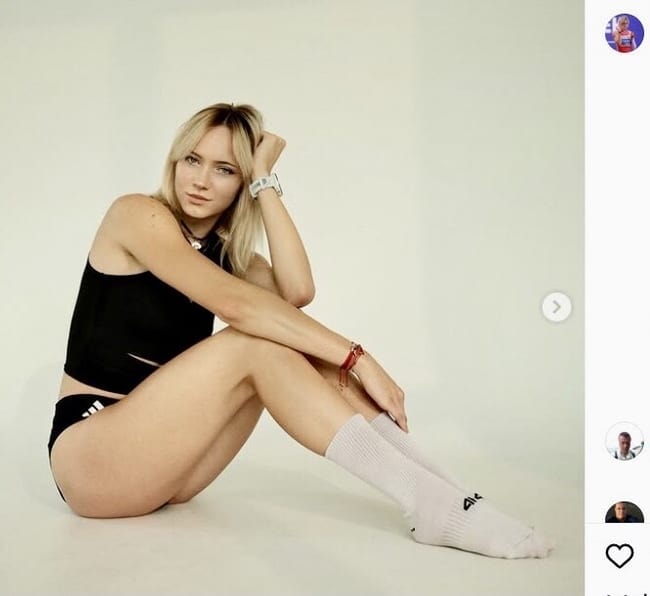The width and height of the screenshot is (650, 596).
Task: Advance to the next photo with the chevron arrow
Action: click(x=557, y=307)
